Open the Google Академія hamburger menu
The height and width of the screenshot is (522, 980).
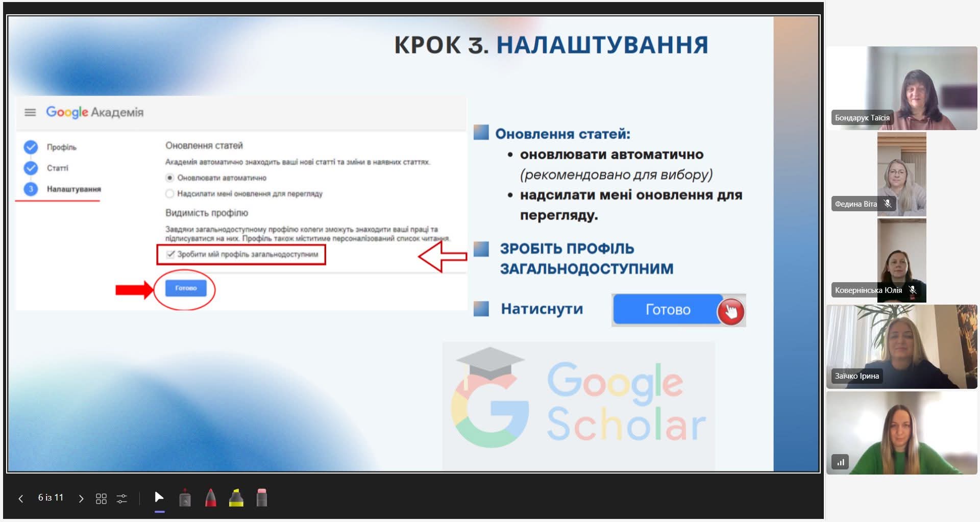click(31, 112)
